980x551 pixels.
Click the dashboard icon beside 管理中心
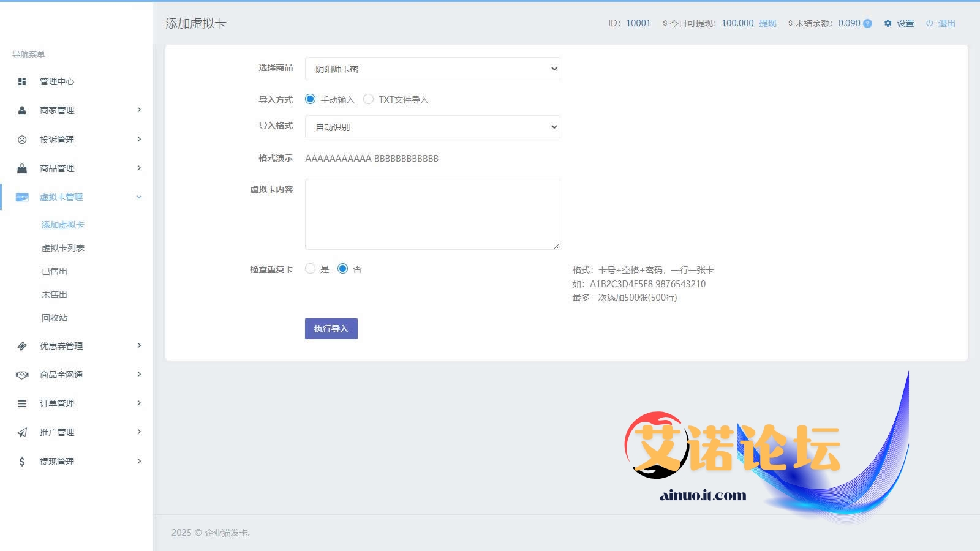[22, 81]
